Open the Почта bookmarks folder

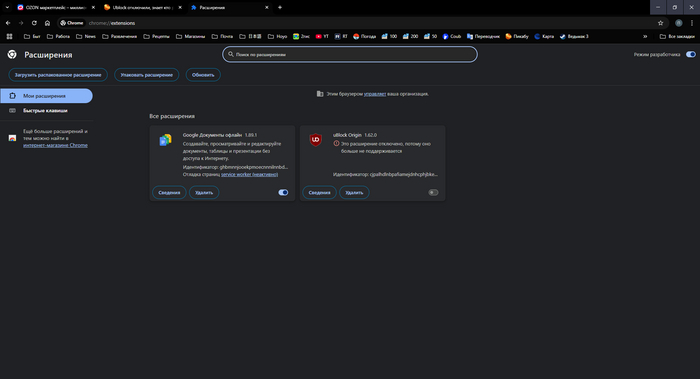tap(222, 37)
